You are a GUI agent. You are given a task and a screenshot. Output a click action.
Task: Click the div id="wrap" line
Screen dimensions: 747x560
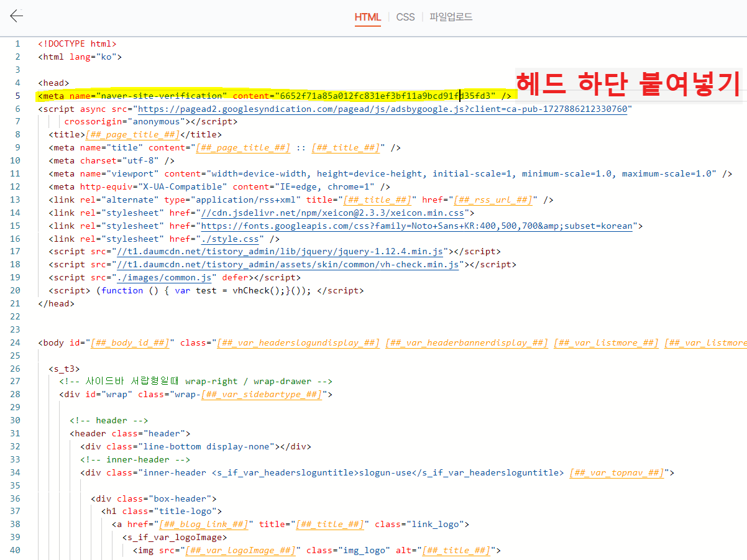pos(196,395)
